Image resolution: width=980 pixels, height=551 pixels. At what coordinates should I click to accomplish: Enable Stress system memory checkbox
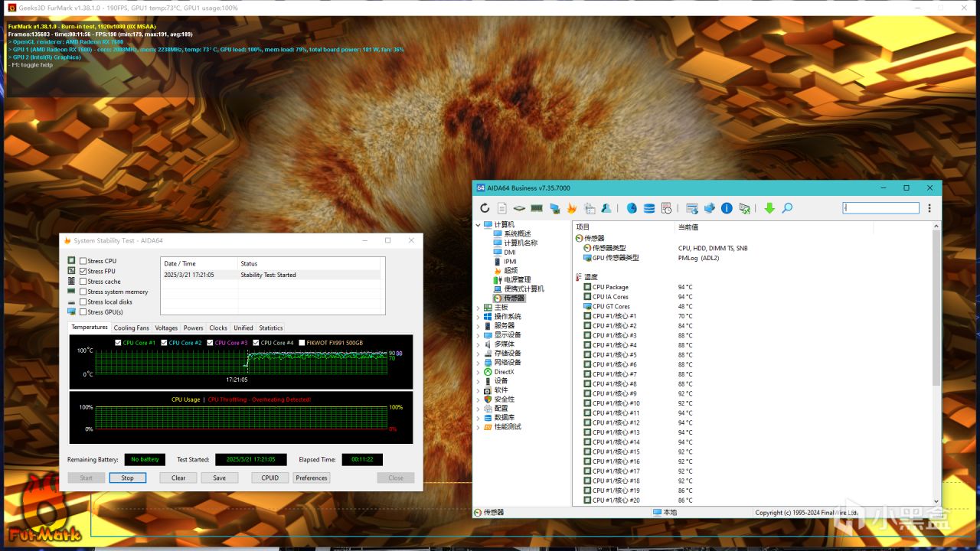click(83, 292)
